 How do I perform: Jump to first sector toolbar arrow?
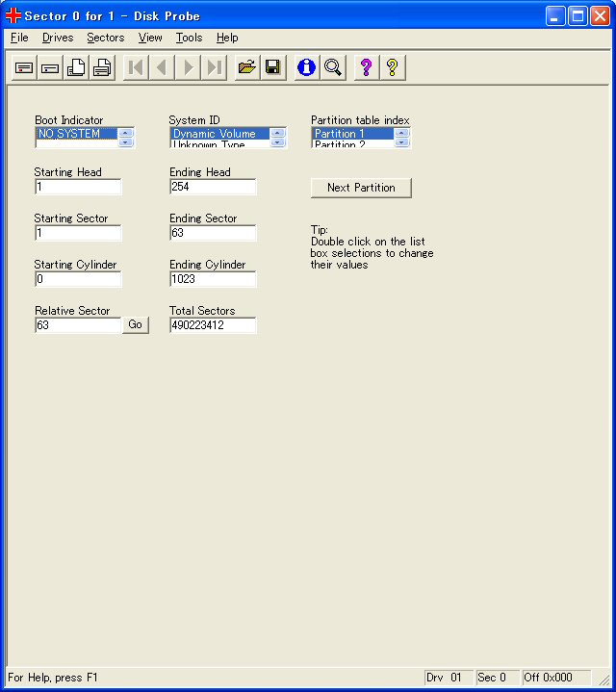136,67
